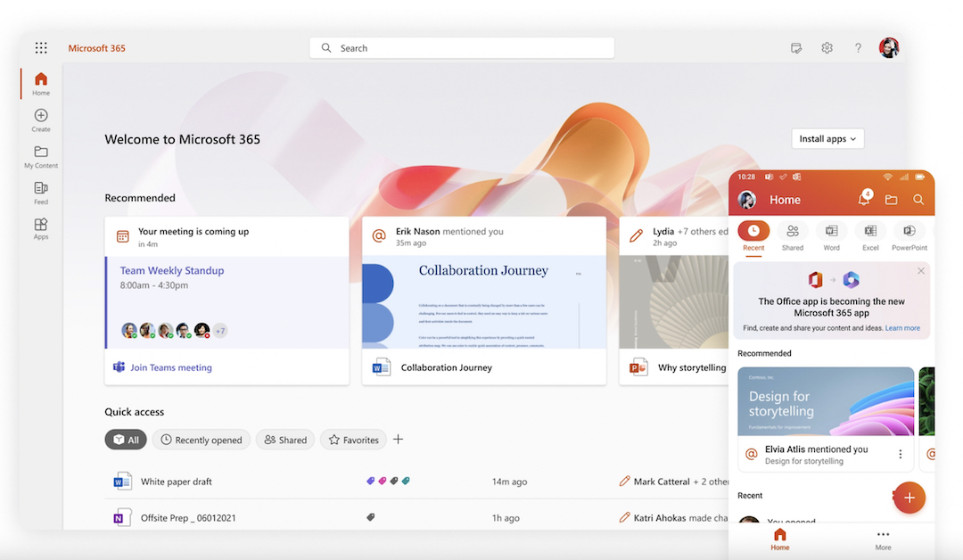Select the All filter chip
This screenshot has height=560, width=963.
point(125,440)
